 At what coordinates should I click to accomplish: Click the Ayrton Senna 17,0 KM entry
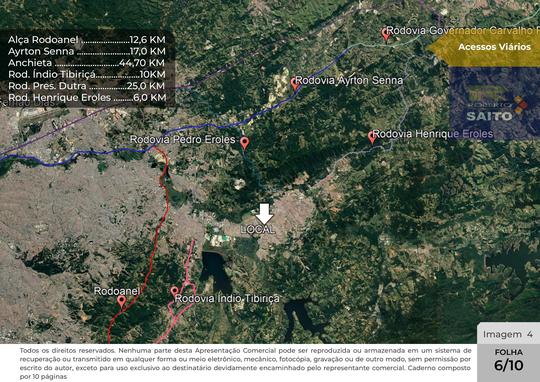pyautogui.click(x=87, y=51)
